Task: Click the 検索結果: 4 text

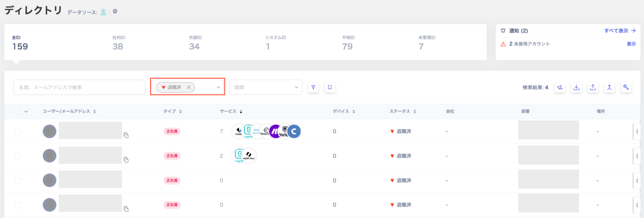Action: (x=535, y=87)
